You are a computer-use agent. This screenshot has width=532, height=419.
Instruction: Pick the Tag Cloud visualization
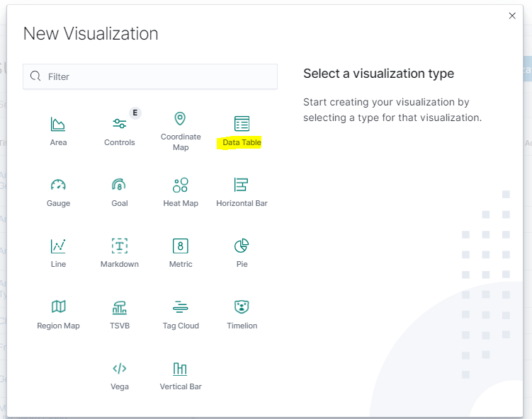[181, 307]
